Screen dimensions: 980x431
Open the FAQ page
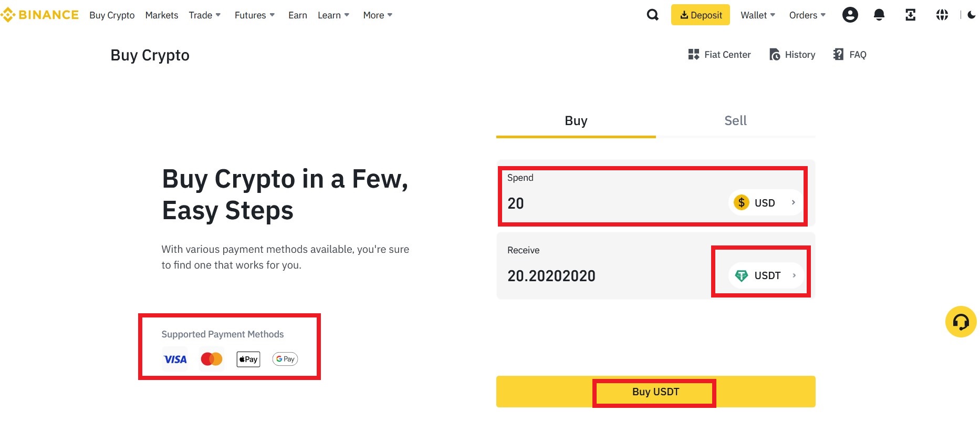[849, 55]
